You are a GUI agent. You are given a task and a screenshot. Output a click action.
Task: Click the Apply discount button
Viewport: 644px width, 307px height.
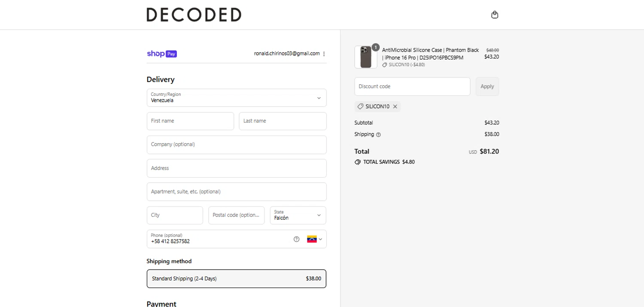point(487,86)
